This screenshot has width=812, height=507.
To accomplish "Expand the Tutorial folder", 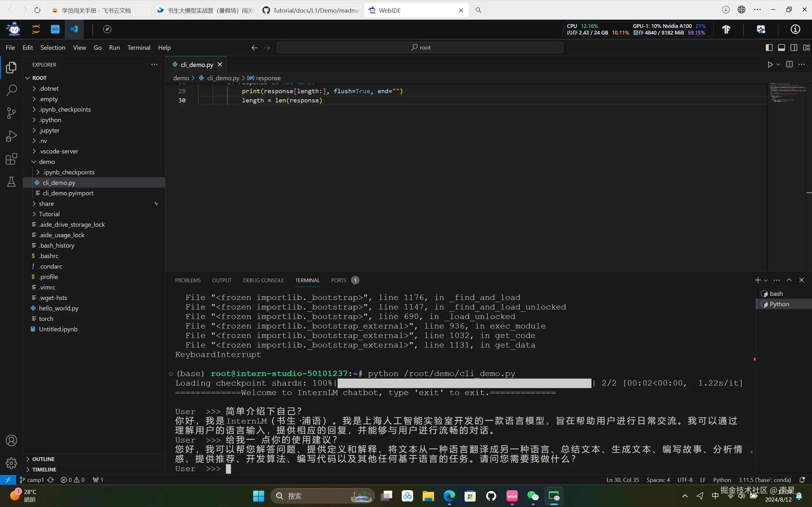I will 49,214.
